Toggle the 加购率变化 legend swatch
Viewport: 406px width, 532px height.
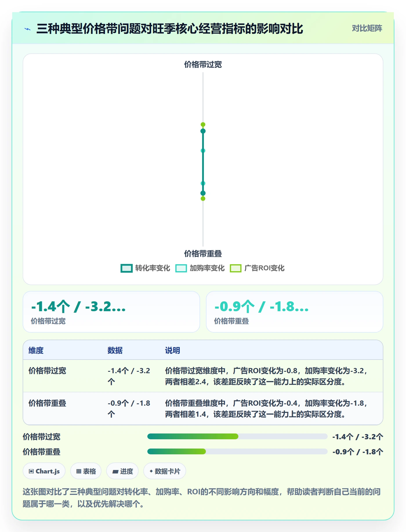(181, 268)
